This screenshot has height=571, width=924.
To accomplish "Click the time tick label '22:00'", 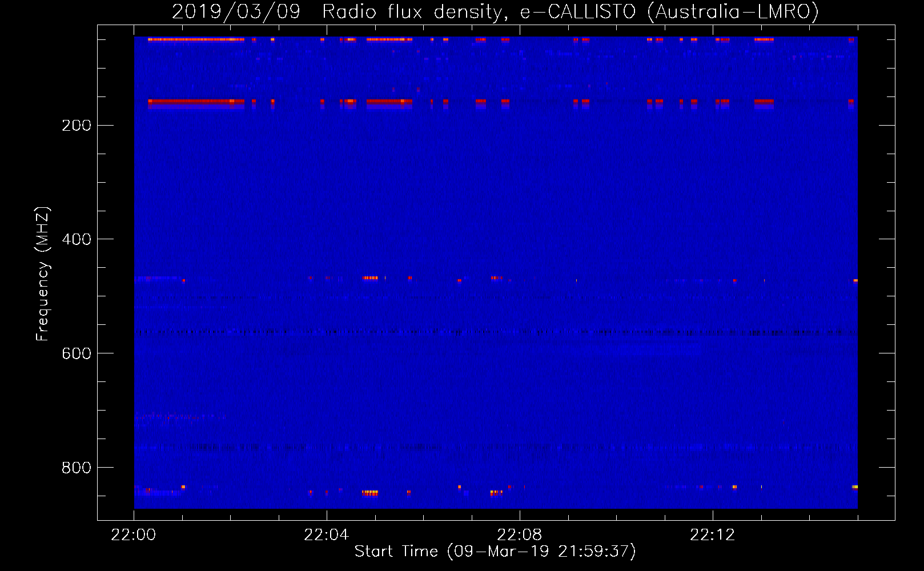I will click(x=134, y=535).
